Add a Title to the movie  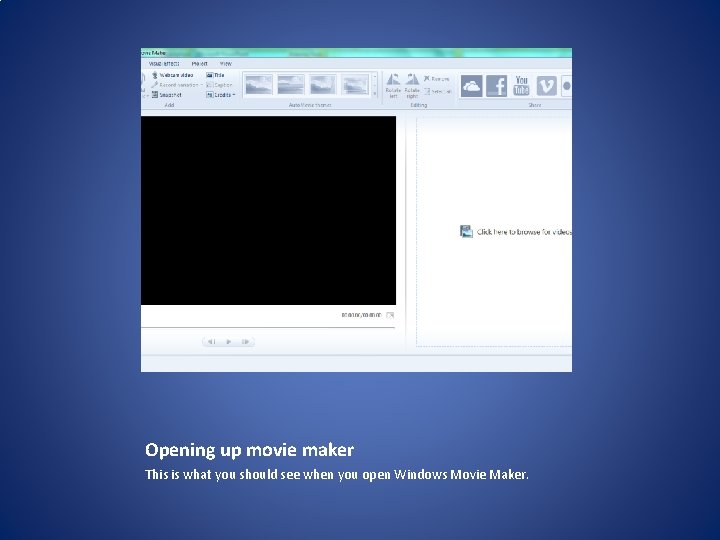[x=215, y=75]
